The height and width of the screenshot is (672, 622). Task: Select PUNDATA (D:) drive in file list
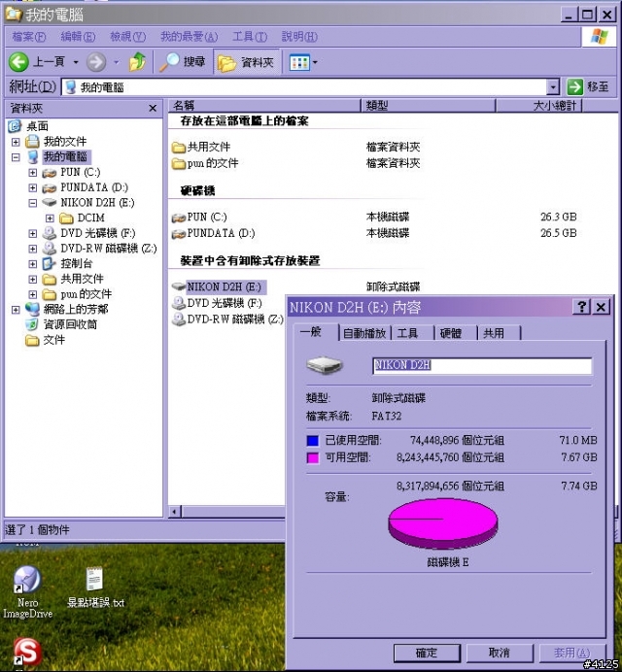[213, 234]
